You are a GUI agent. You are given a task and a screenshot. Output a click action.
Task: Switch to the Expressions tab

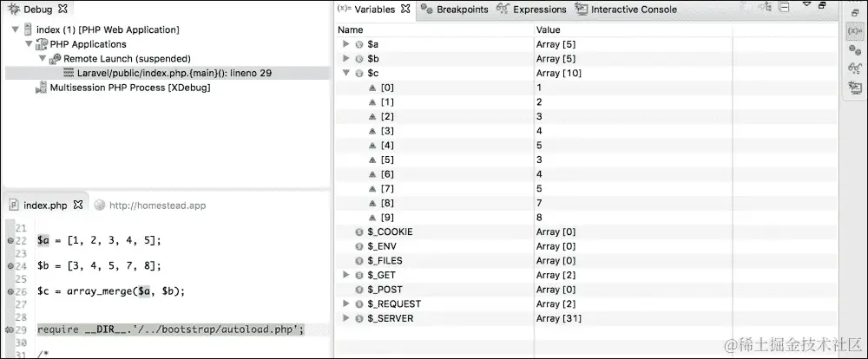tap(531, 10)
